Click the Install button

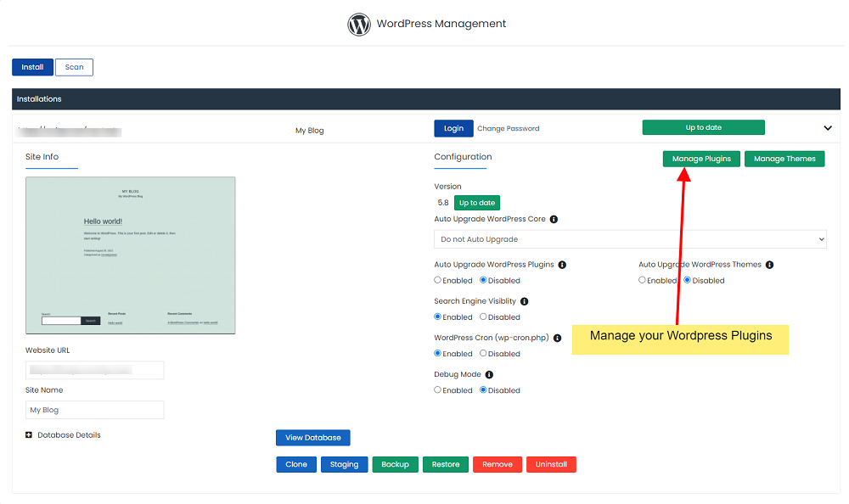click(32, 67)
